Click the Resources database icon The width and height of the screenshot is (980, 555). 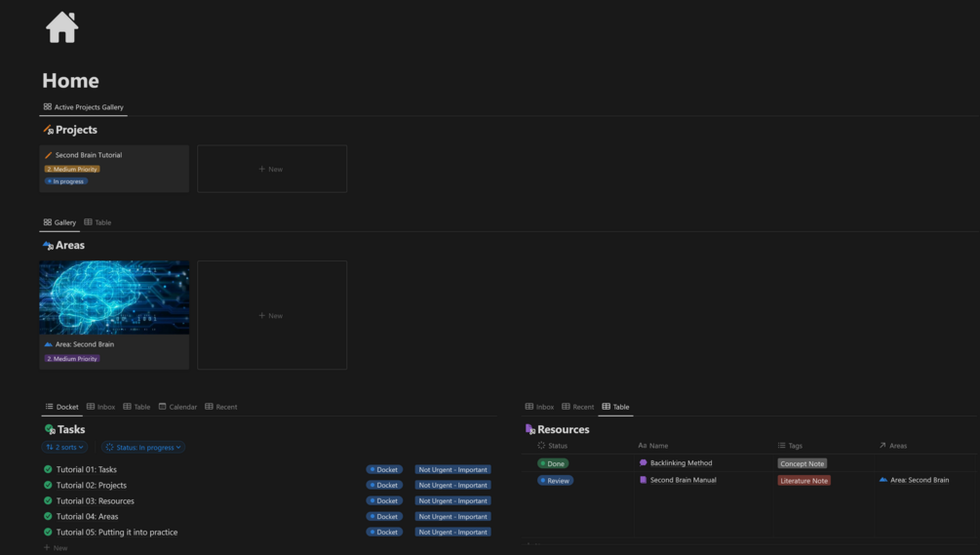(530, 429)
